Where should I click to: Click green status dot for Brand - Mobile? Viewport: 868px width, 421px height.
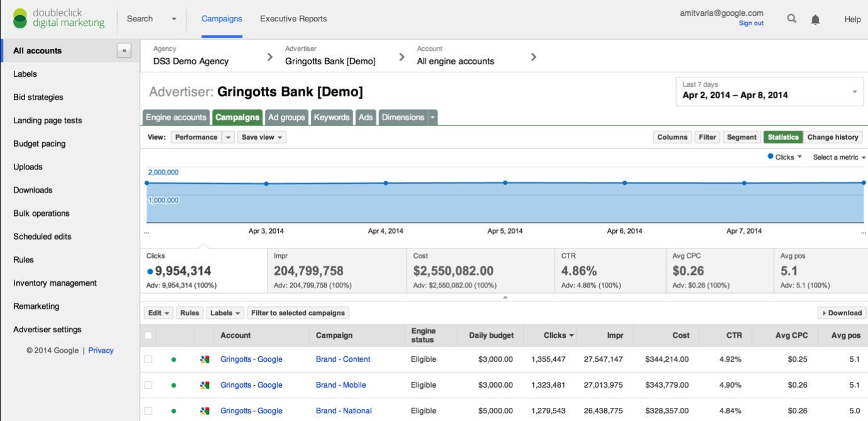point(174,385)
